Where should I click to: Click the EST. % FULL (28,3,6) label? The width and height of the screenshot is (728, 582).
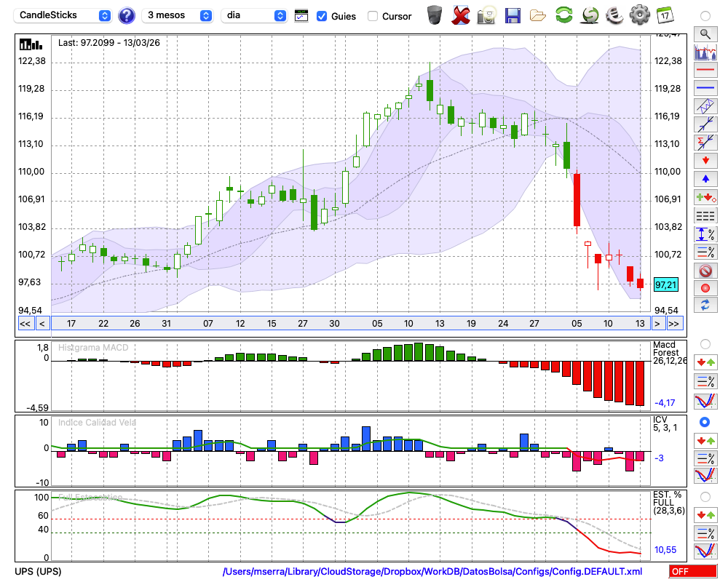point(668,503)
